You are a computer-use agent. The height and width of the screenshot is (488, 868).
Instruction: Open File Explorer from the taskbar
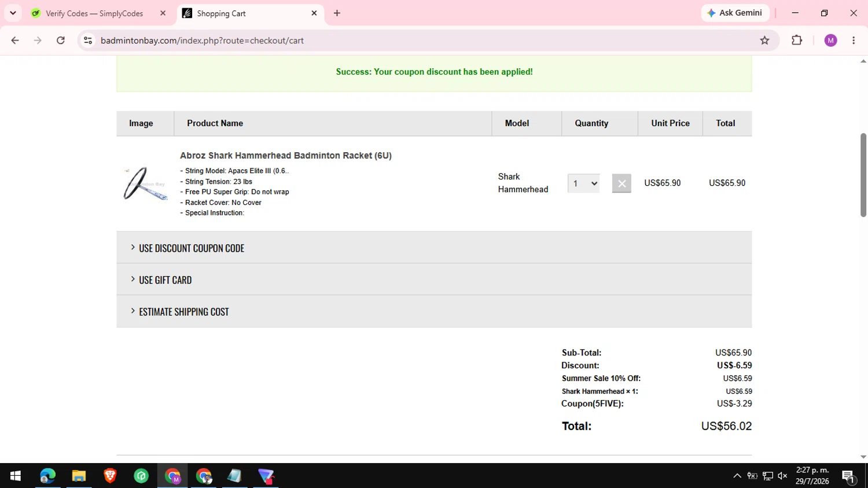coord(79,476)
